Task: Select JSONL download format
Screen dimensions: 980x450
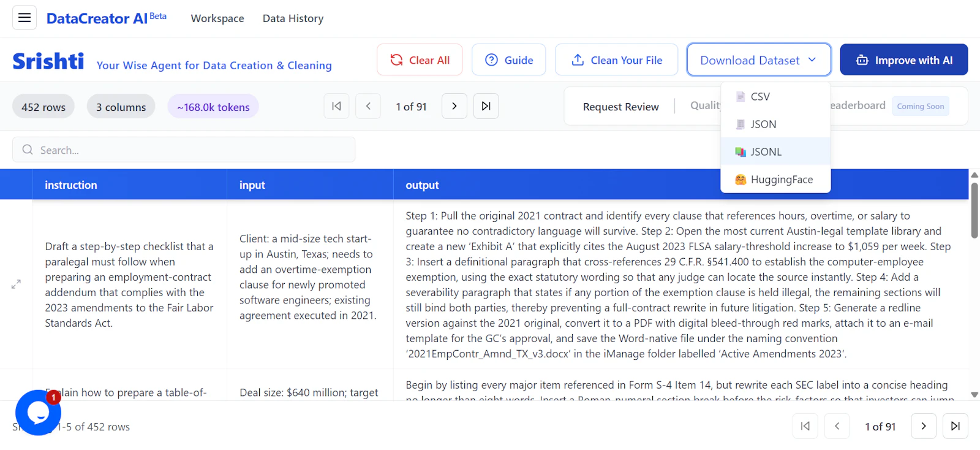Action: [776, 151]
